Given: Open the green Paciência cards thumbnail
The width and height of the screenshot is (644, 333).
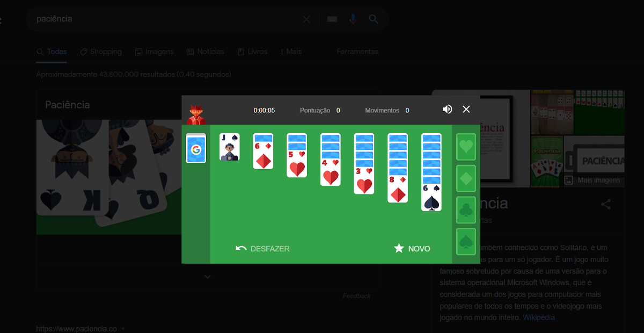Looking at the screenshot, I should pyautogui.click(x=546, y=161).
